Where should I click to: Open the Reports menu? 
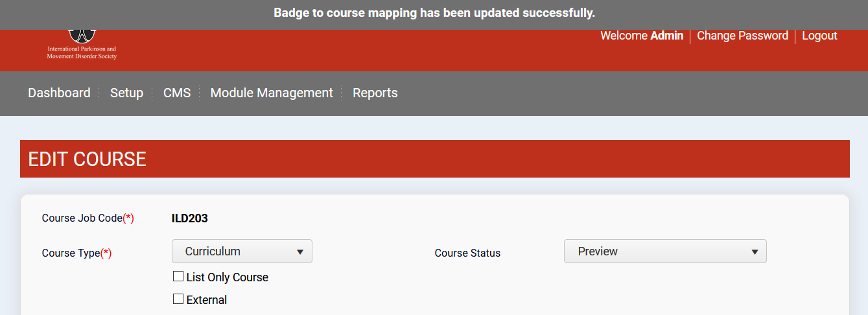click(x=375, y=93)
